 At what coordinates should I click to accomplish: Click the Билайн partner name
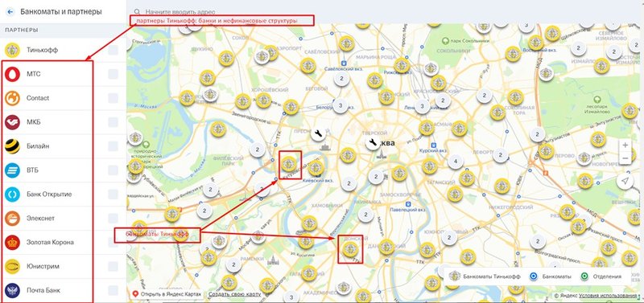click(x=38, y=146)
